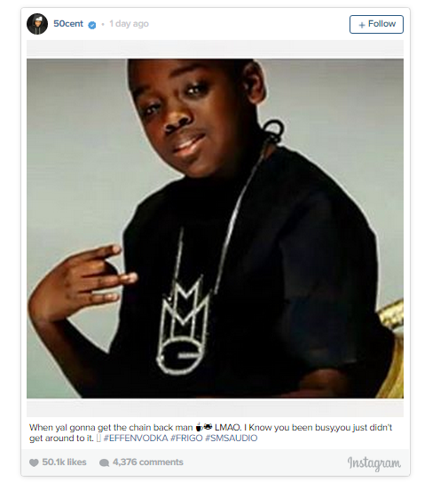
Task: Open the 50cent profile avatar
Action: [37, 24]
